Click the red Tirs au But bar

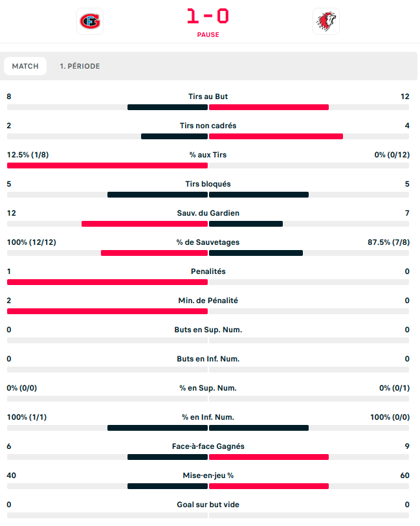(x=269, y=107)
